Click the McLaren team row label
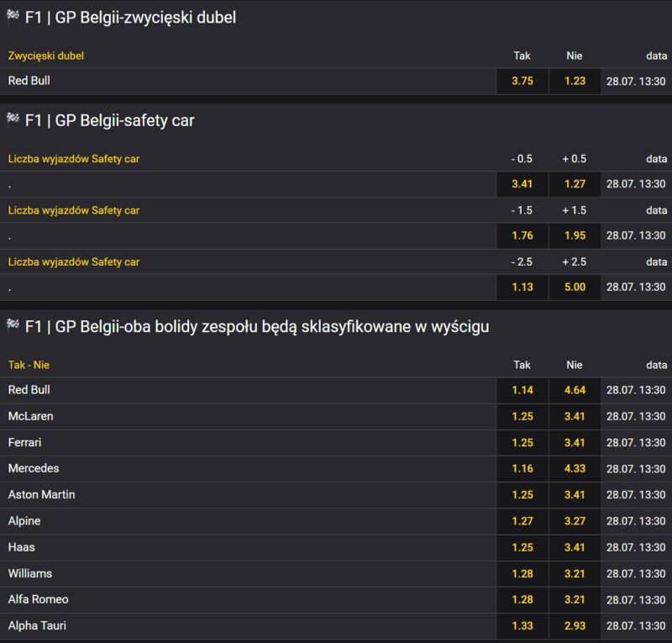This screenshot has width=672, height=643. (31, 416)
